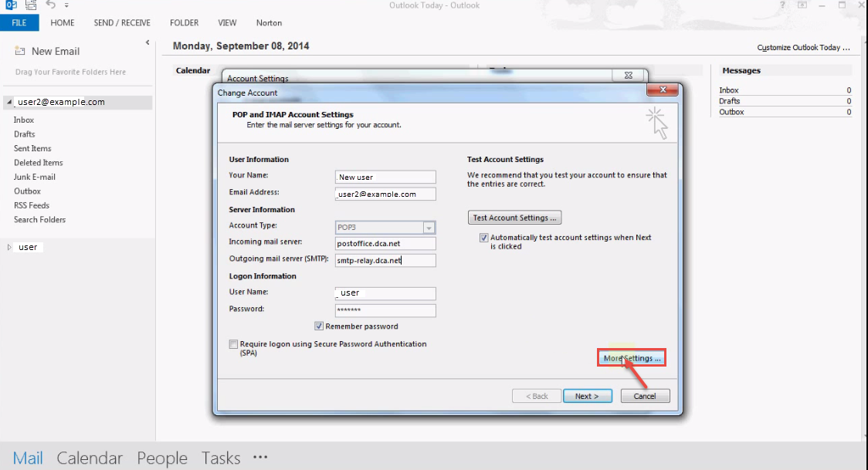Open the Account Type POP3 dropdown
The height and width of the screenshot is (470, 868).
pos(429,228)
